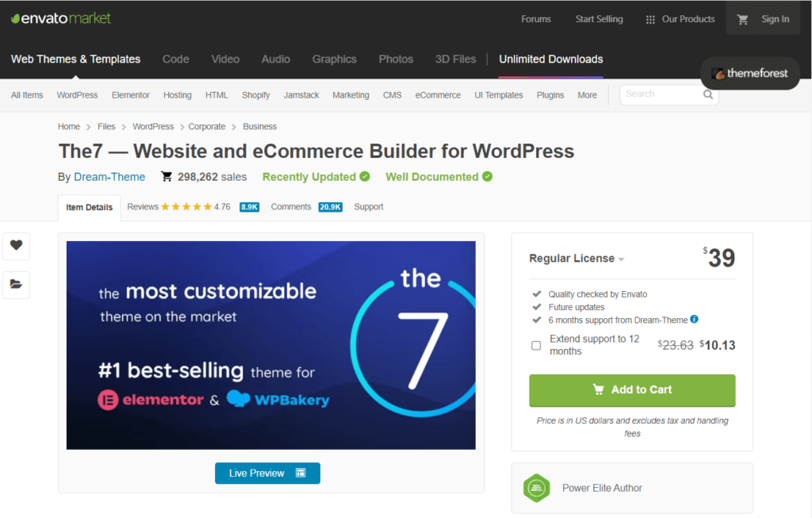Click the Home breadcrumb

69,126
